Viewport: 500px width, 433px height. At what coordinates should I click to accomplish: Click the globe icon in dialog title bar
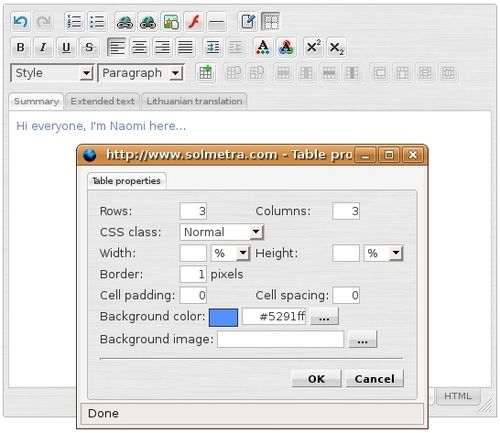pyautogui.click(x=90, y=155)
